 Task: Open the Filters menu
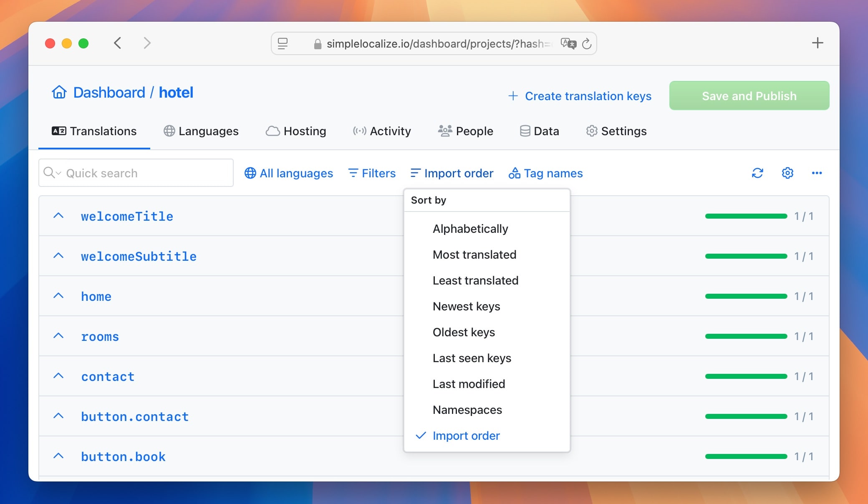372,173
